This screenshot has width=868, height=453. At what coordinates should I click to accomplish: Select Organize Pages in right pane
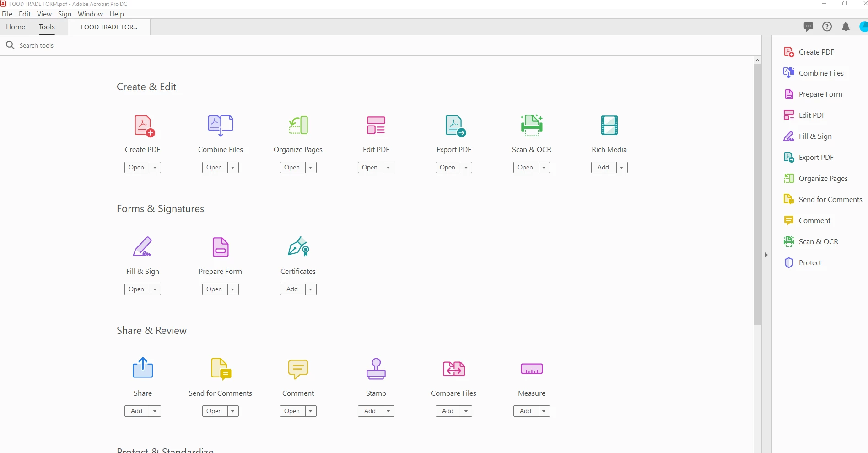(816, 178)
